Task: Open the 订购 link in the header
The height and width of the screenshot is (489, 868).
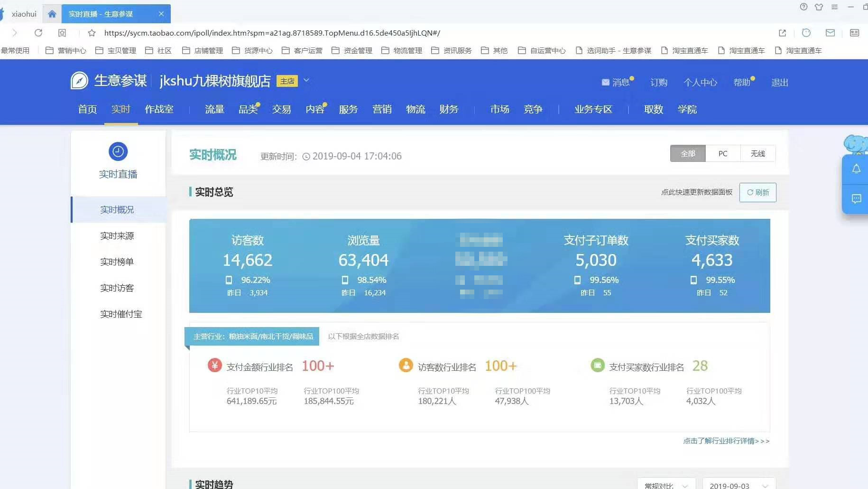Action: pos(659,82)
